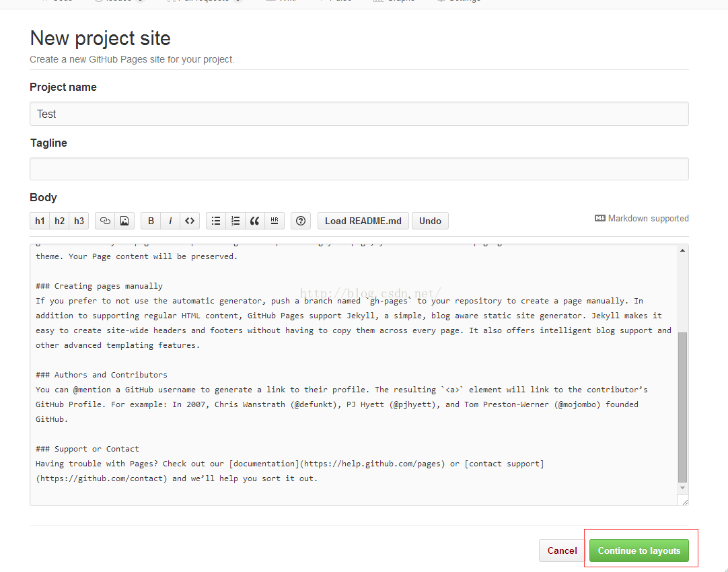Screen dimensions: 728x572
Task: Insert heading level 1 with h1 button
Action: click(40, 221)
